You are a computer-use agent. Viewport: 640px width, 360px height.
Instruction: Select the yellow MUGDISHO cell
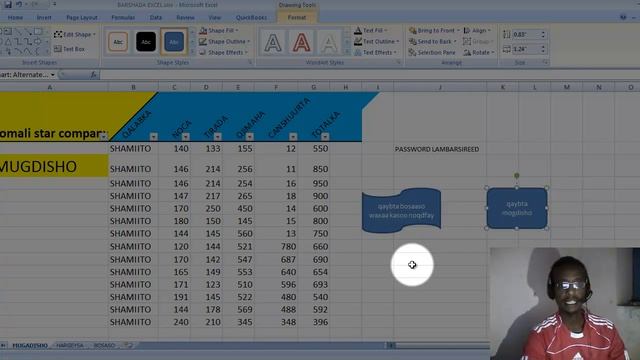[54, 166]
